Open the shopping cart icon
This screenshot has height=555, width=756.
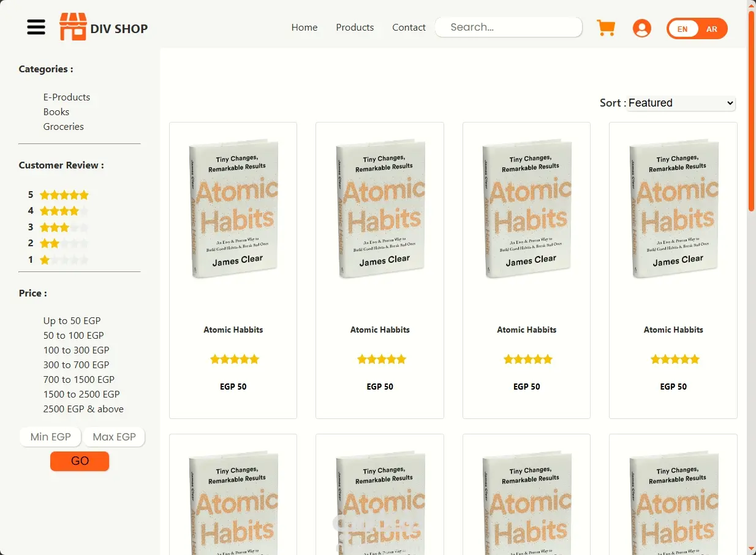606,28
